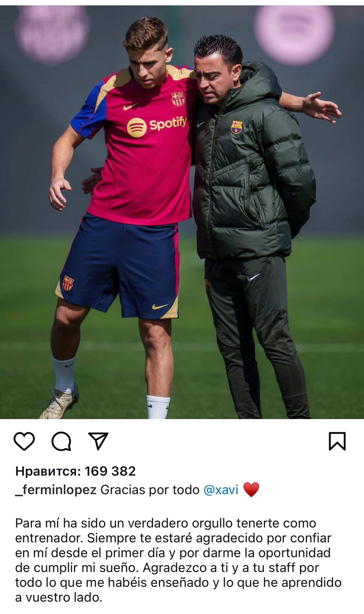The height and width of the screenshot is (614, 364).
Task: Tap the man's outstretched hand
Action: point(321,107)
